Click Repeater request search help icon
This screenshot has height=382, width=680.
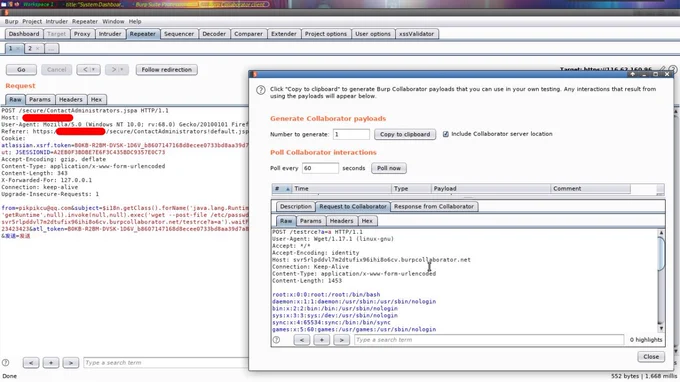[x=5, y=362]
